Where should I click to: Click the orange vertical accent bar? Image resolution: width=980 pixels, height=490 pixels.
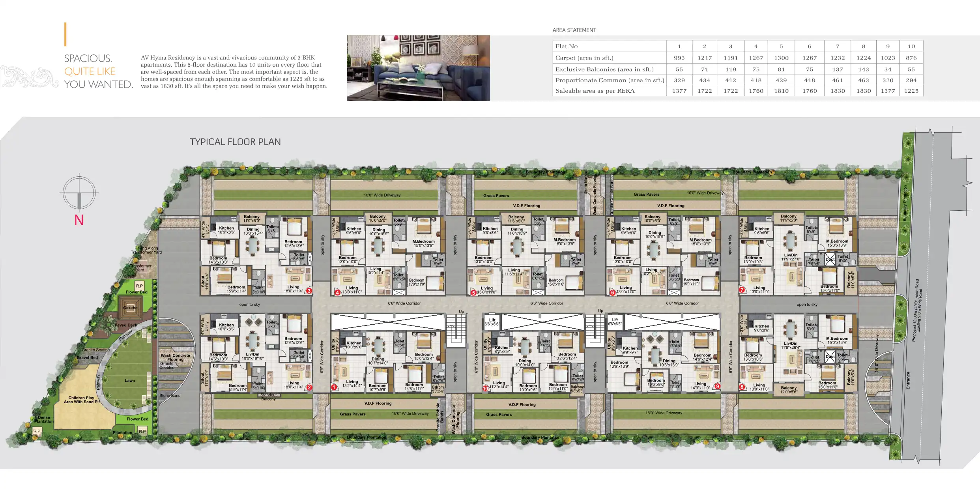pos(65,34)
